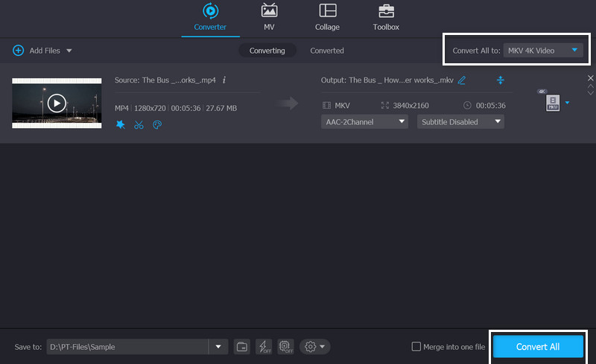Open the Save to path dropdown
Image resolution: width=596 pixels, height=364 pixels.
(x=218, y=347)
